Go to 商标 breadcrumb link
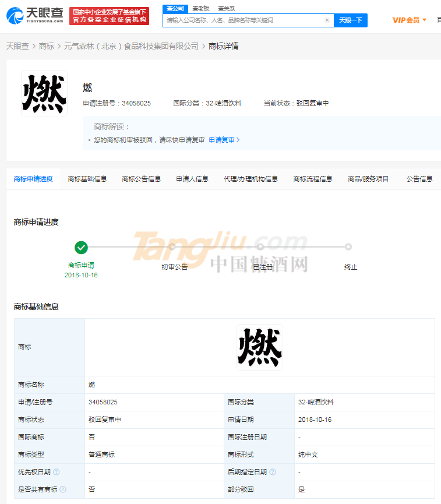Image resolution: width=441 pixels, height=504 pixels. (46, 46)
